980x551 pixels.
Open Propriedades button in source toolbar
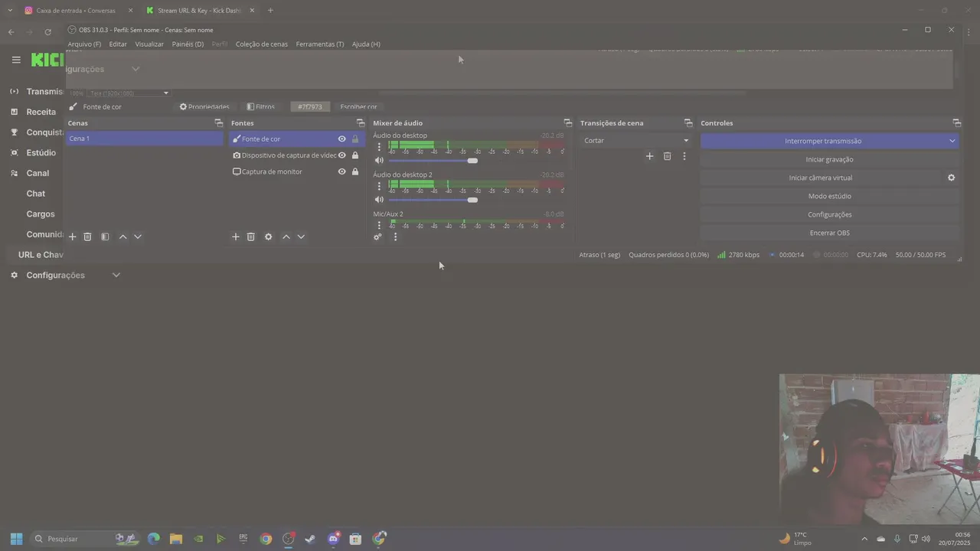point(204,107)
